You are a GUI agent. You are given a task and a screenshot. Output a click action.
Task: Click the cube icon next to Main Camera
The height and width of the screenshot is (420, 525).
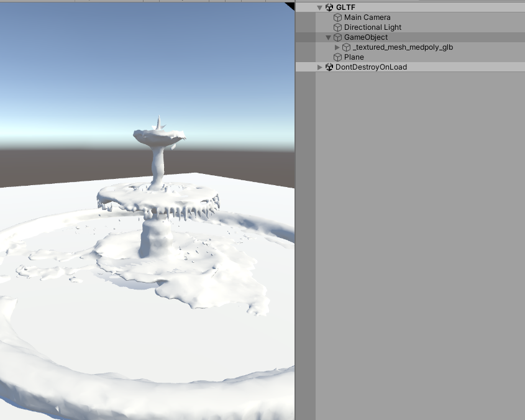point(337,17)
